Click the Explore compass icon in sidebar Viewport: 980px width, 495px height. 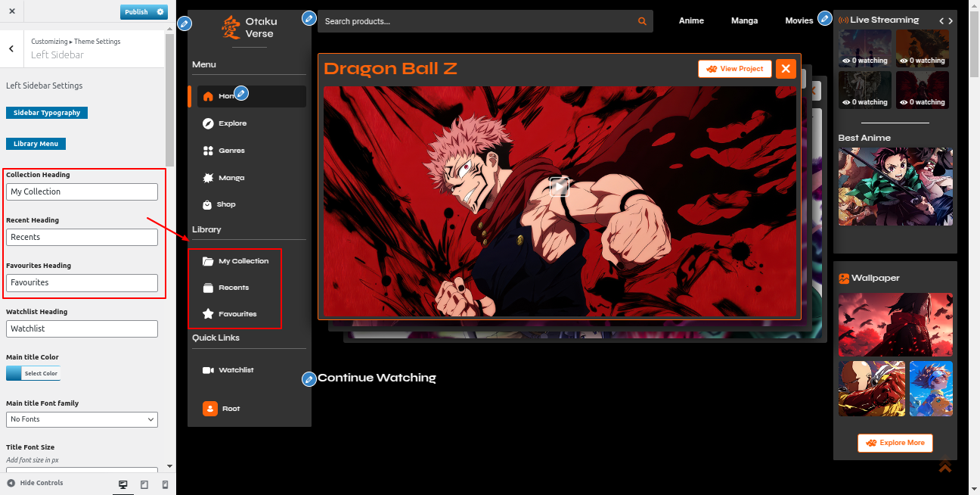click(208, 123)
